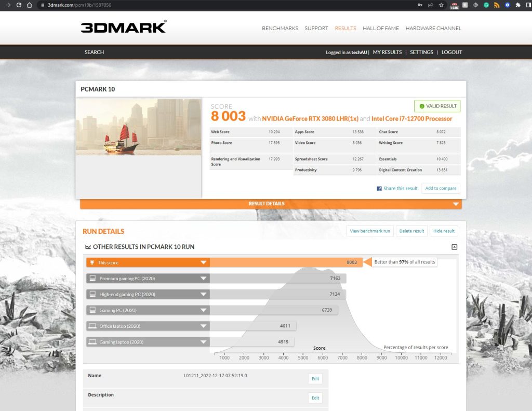
Task: Expand the This score dropdown arrow
Action: click(203, 262)
